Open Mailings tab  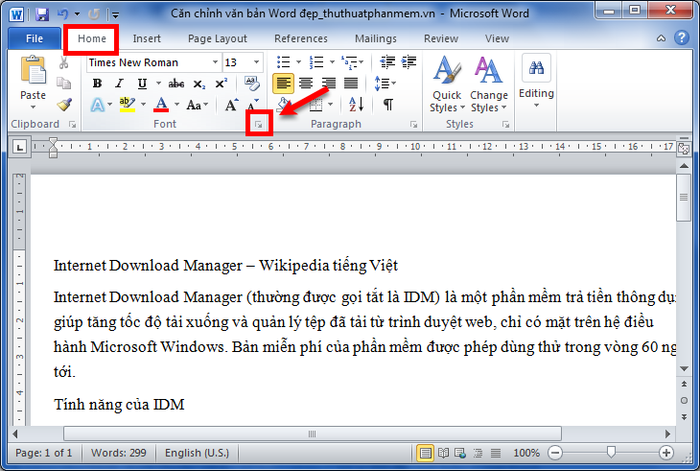point(375,39)
